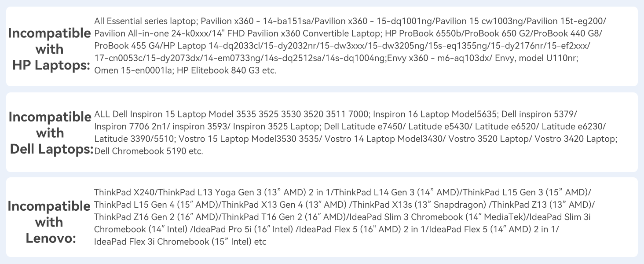
Task: Click 'ThinkPad X240' model text
Action: click(x=125, y=192)
